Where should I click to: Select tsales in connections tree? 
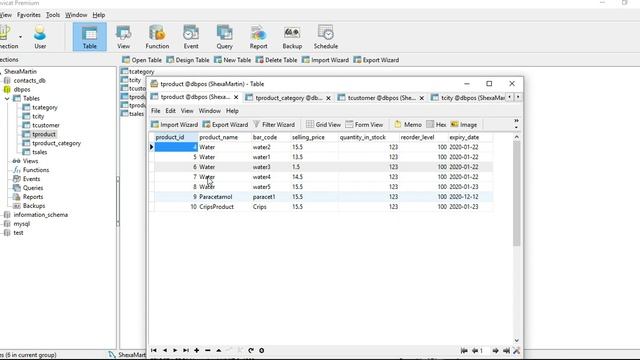click(x=40, y=152)
